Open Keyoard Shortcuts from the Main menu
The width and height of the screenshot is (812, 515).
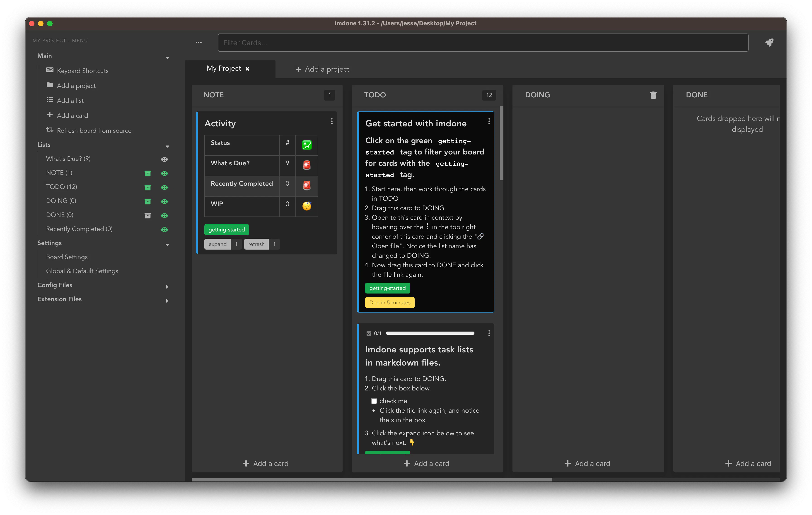click(83, 71)
